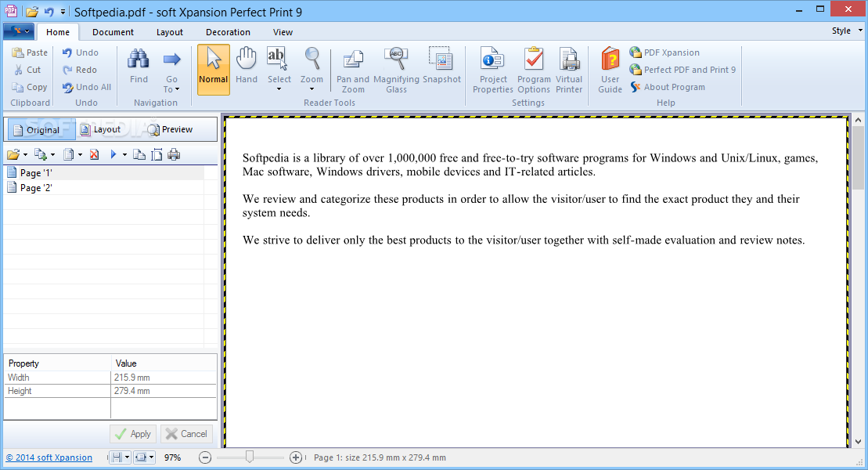This screenshot has width=868, height=470.
Task: Click the zoom in plus button
Action: pos(296,457)
